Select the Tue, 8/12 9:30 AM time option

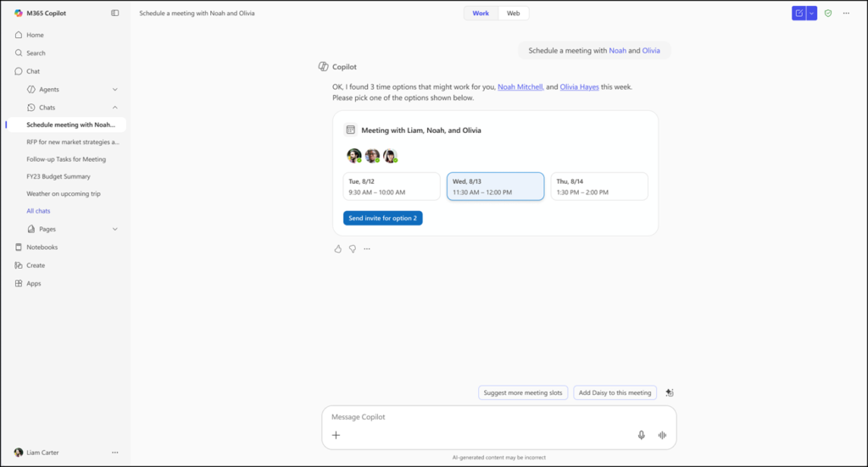(392, 186)
